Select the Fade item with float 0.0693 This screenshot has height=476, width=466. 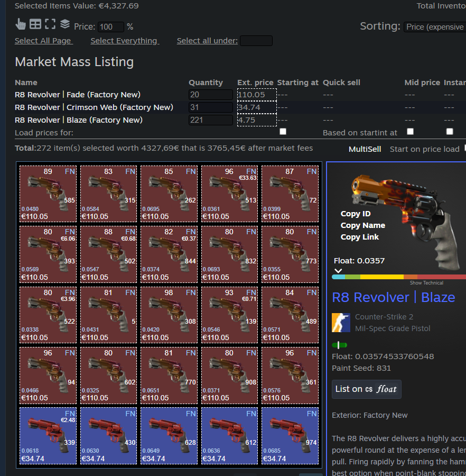coord(229,254)
